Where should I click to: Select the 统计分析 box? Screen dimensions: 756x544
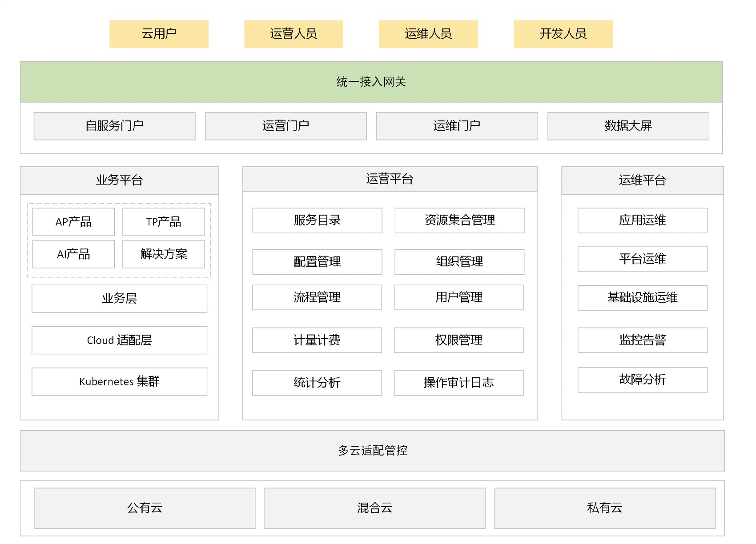point(317,383)
